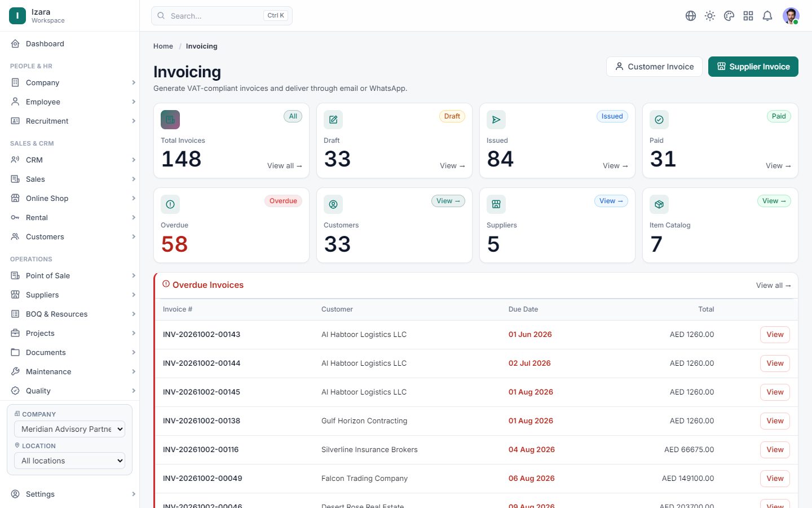Open the Quality sidebar menu
Screen dimensions: 812x508
coord(70,391)
